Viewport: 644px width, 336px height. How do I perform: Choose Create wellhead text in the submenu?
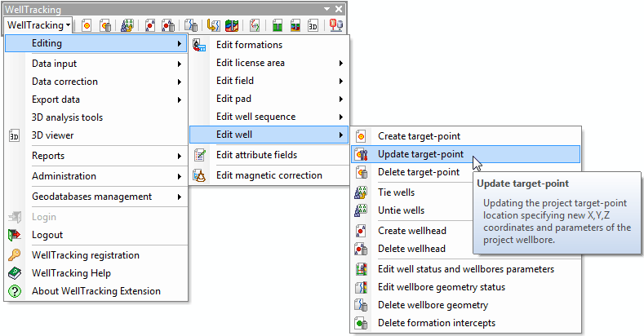point(412,231)
